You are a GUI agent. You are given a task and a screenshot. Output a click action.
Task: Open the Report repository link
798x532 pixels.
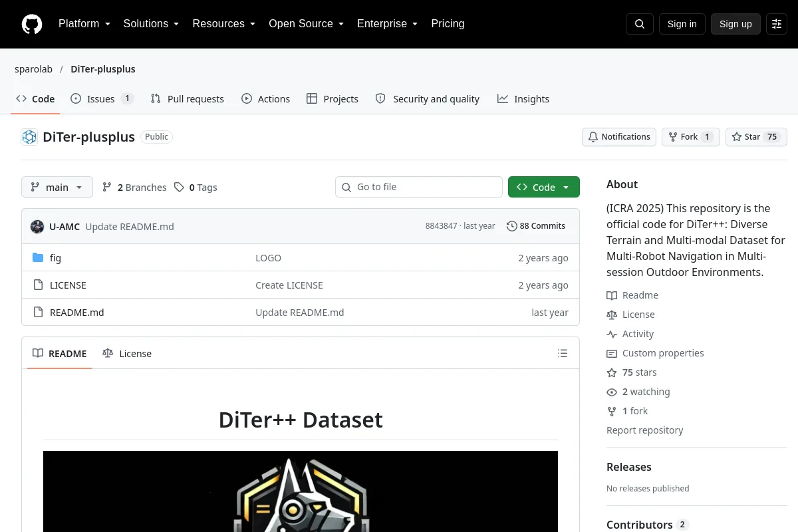click(644, 430)
